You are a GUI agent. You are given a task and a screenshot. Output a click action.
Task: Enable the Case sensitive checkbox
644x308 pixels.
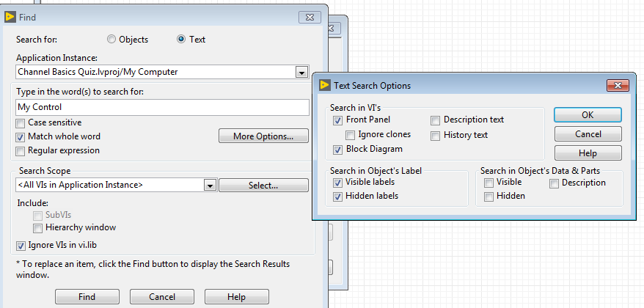pyautogui.click(x=21, y=122)
